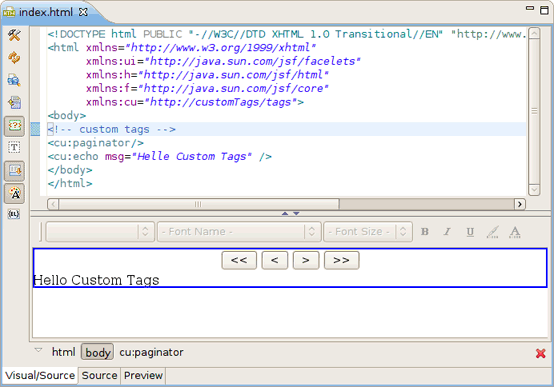
Task: Click the source editor horizontal scrollbar thumb
Action: pyautogui.click(x=199, y=204)
